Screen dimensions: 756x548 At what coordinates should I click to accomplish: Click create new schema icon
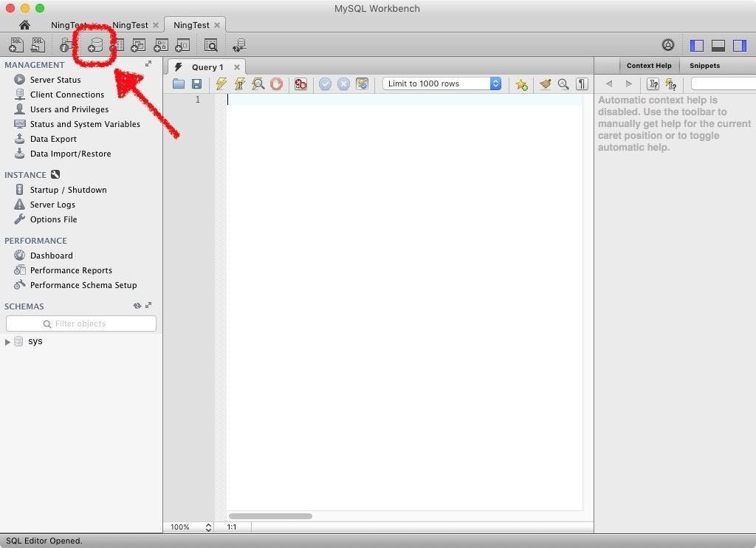[95, 45]
